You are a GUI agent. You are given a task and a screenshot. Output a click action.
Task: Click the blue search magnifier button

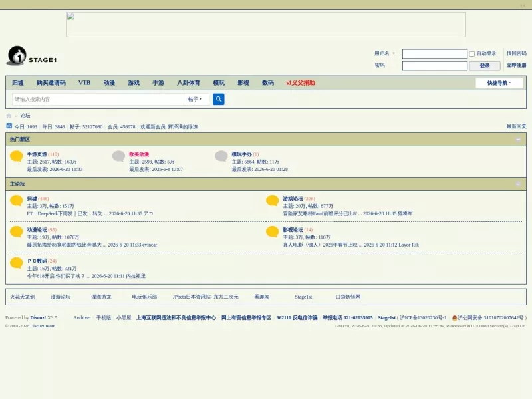click(x=219, y=99)
